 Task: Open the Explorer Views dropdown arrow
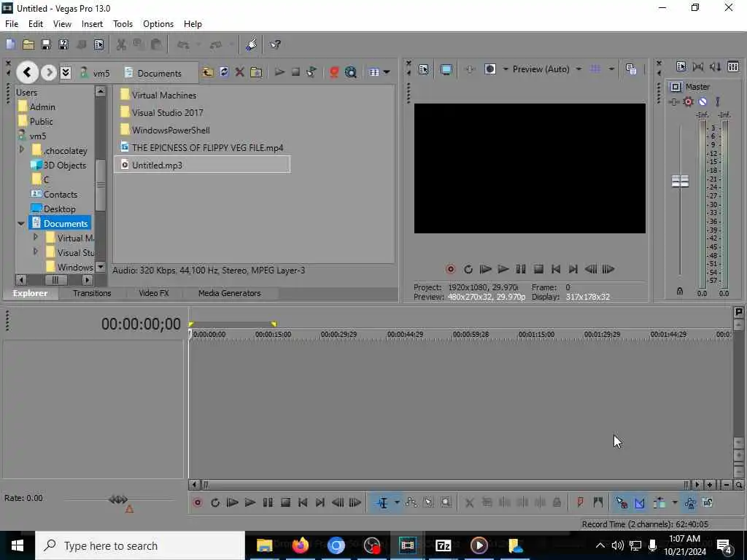[x=387, y=72]
